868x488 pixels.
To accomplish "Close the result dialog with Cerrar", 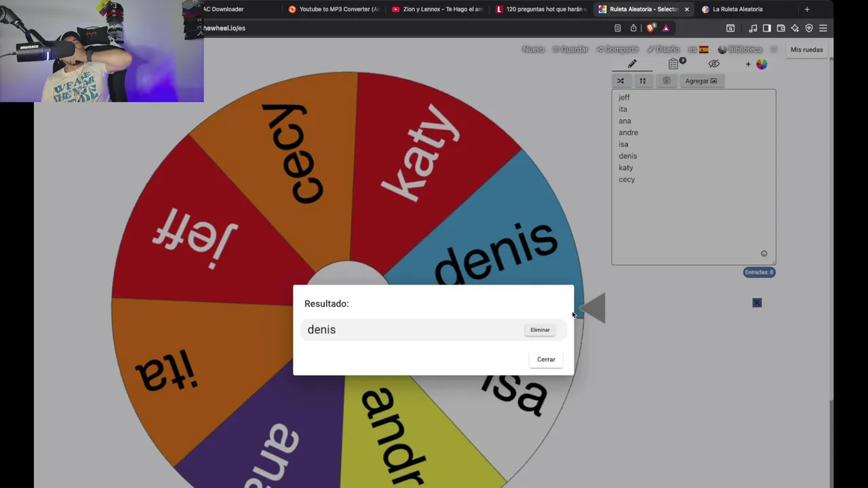I will (x=546, y=359).
